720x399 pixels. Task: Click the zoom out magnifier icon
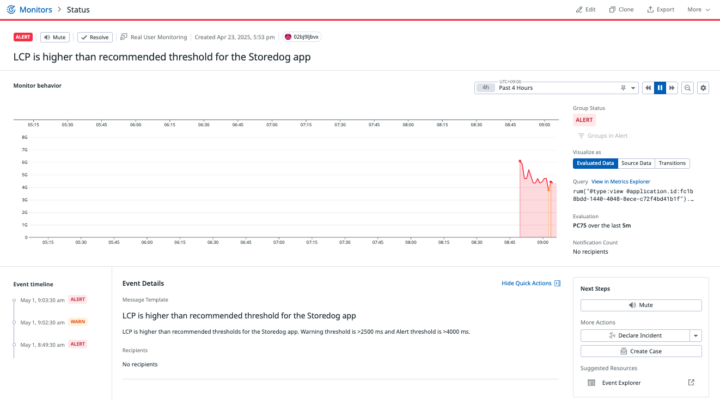[687, 88]
